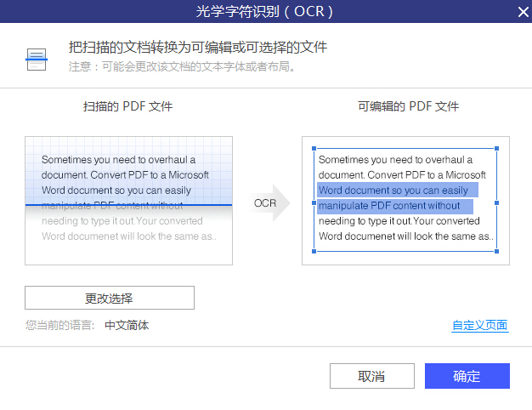The image size is (532, 410).
Task: Click the 扫描的 PDF 文件 heading label
Action: click(128, 106)
